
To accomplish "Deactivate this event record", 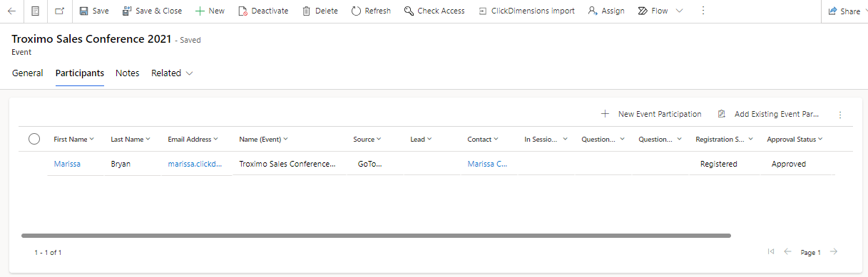I will 263,11.
